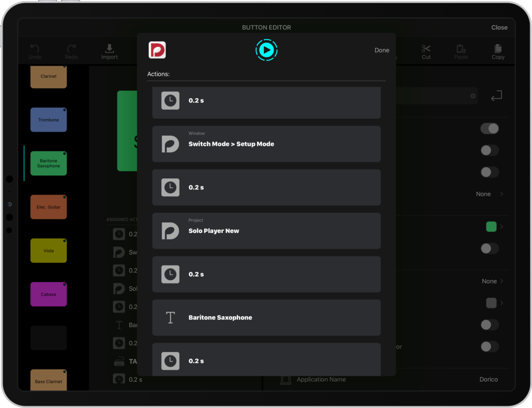Click the Copy icon in the toolbar

[498, 49]
